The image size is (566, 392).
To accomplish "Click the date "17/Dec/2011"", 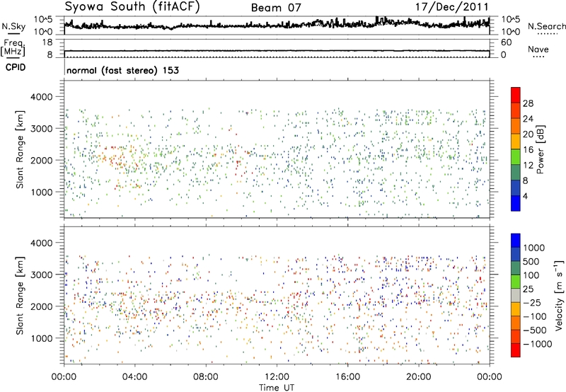I will 451,6.
